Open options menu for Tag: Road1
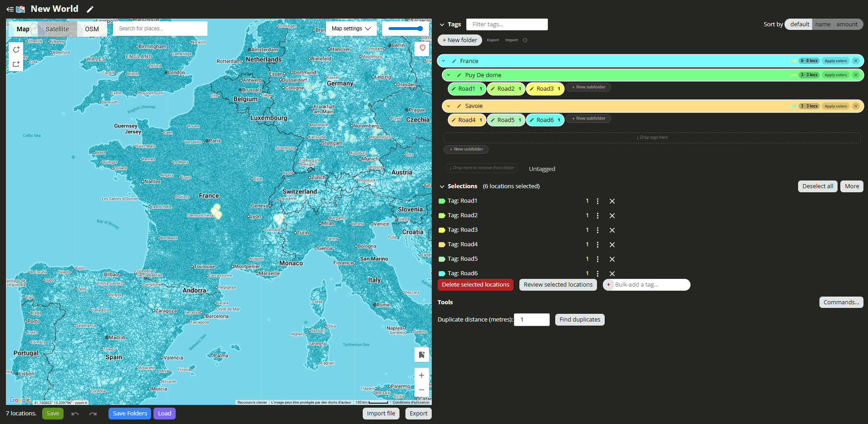Screen dimensions: 868x424 coord(597,201)
